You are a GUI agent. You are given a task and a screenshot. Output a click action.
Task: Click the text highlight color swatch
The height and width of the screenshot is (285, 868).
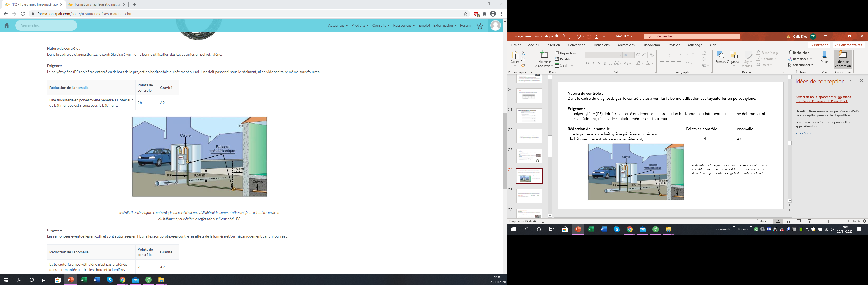[x=637, y=63]
